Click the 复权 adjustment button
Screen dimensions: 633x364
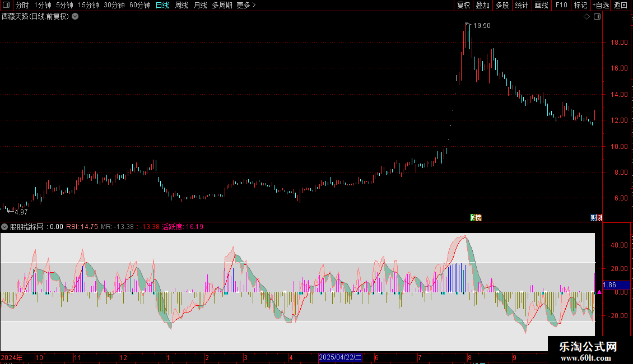(463, 5)
